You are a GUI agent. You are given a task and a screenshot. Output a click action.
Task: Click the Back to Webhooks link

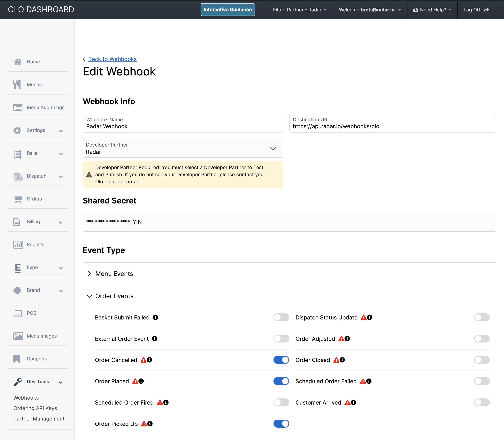pos(112,59)
